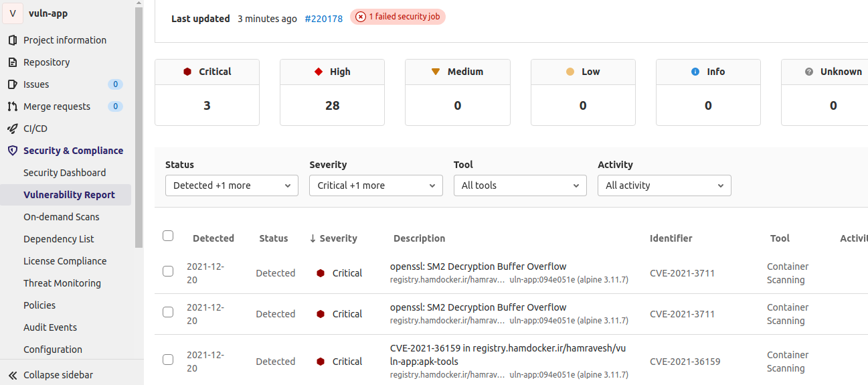Toggle the select-all checkbox in table header
This screenshot has height=385, width=868.
(168, 236)
